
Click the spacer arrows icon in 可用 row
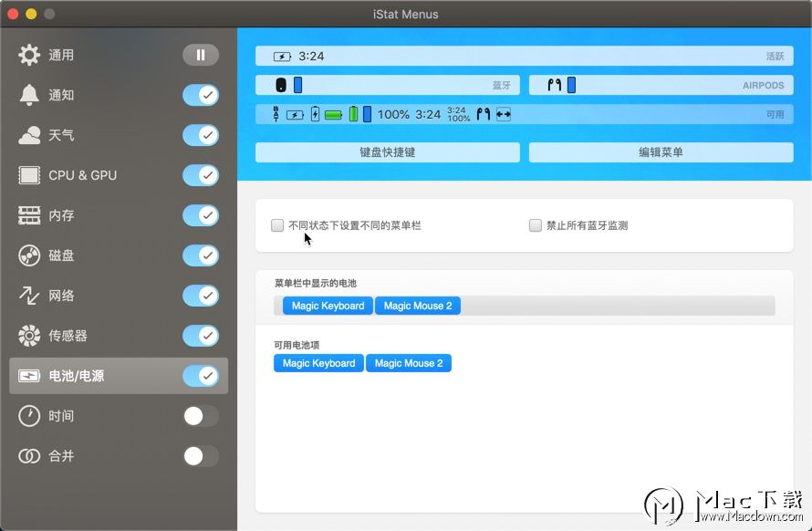[x=504, y=114]
